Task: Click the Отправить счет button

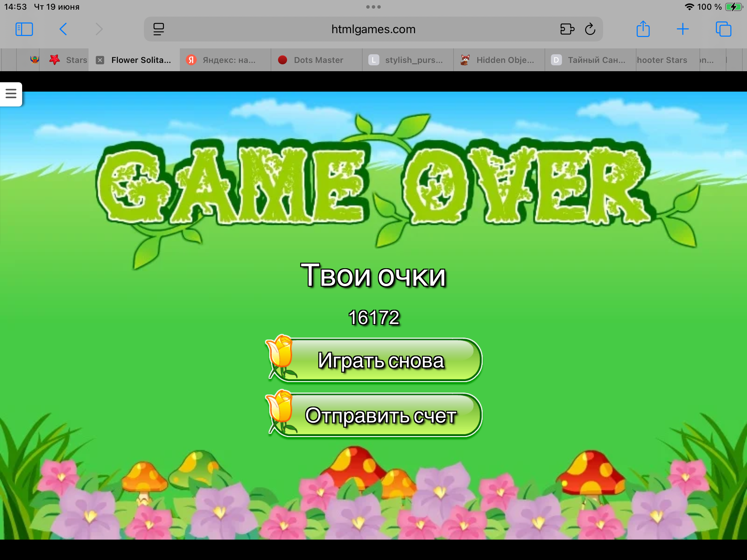Action: [374, 415]
